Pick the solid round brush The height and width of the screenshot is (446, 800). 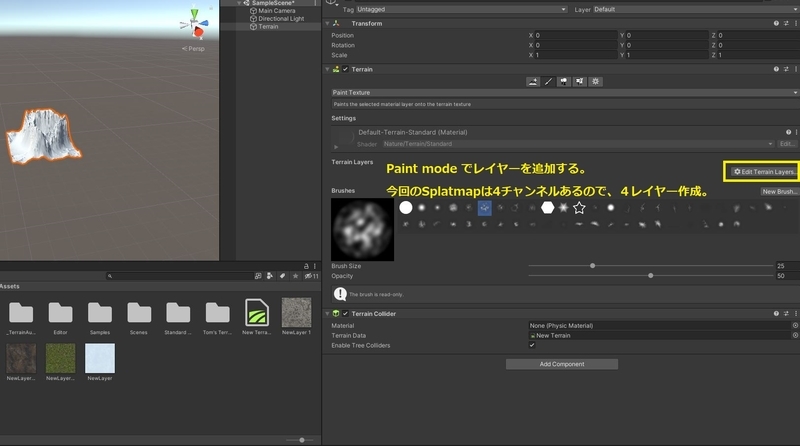coord(406,208)
